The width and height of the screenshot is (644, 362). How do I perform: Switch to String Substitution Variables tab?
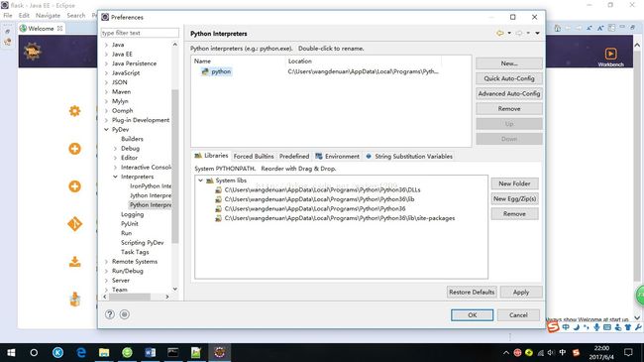(409, 157)
